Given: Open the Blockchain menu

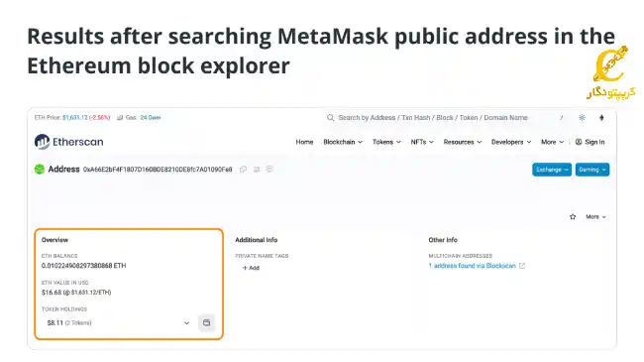Looking at the screenshot, I should tap(343, 142).
